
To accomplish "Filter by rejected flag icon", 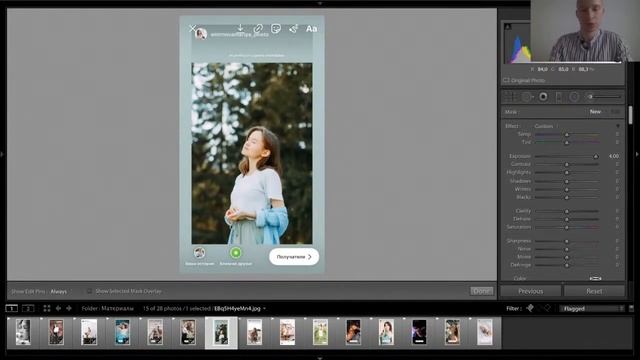I will pyautogui.click(x=547, y=308).
